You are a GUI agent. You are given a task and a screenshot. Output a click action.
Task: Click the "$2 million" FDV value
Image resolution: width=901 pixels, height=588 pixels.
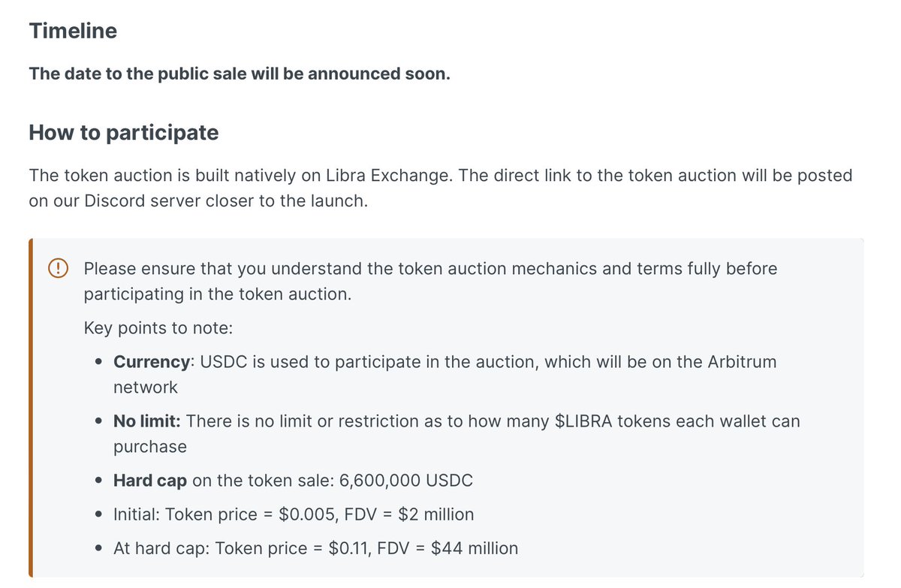[x=435, y=514]
